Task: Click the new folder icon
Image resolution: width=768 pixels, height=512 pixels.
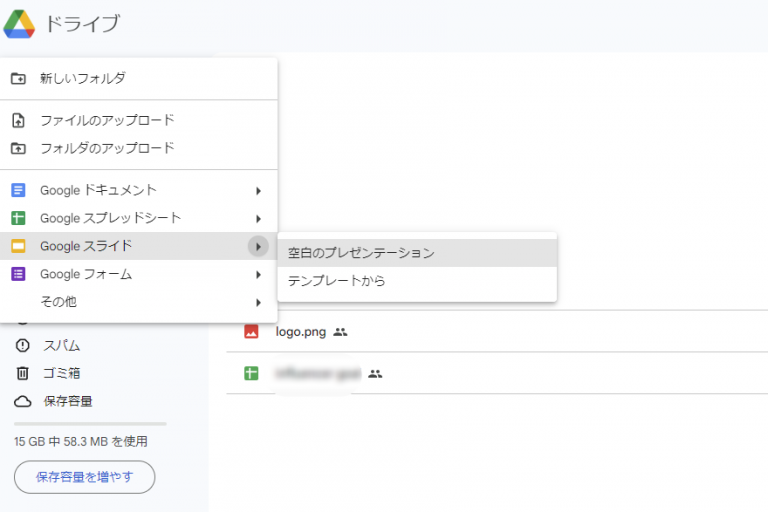Action: (x=18, y=78)
